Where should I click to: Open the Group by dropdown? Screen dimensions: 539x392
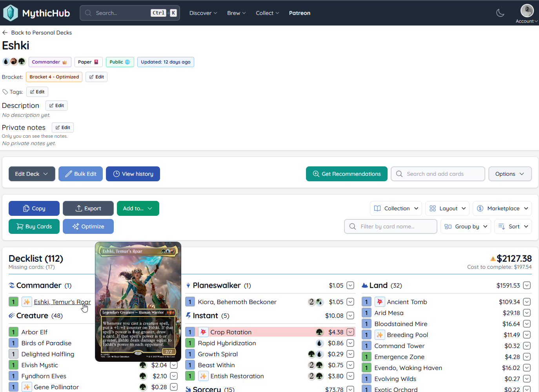point(466,226)
